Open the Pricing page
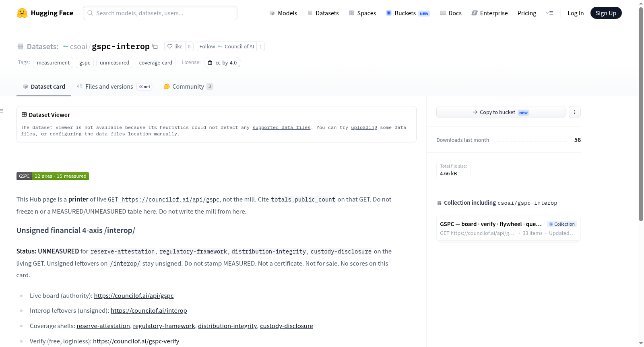The image size is (644, 347). [527, 13]
